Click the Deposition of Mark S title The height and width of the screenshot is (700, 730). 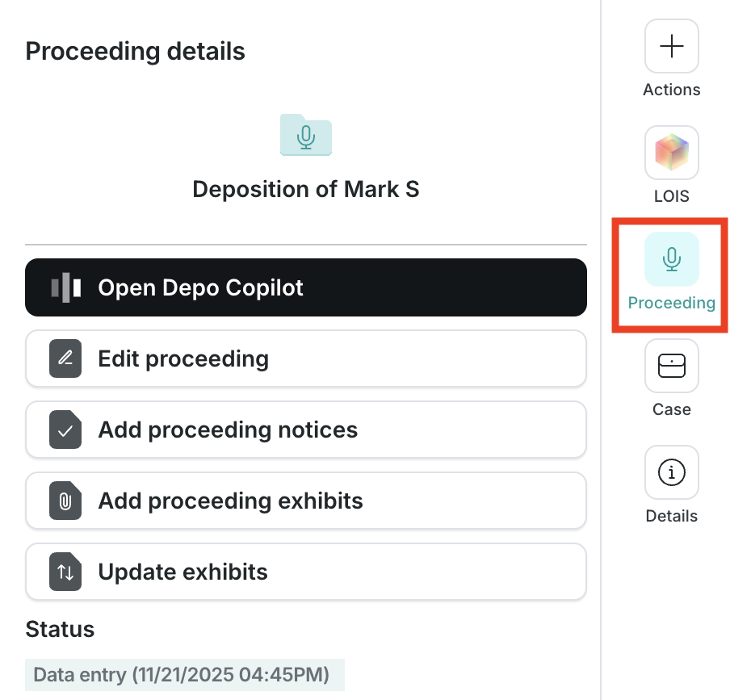pos(306,190)
